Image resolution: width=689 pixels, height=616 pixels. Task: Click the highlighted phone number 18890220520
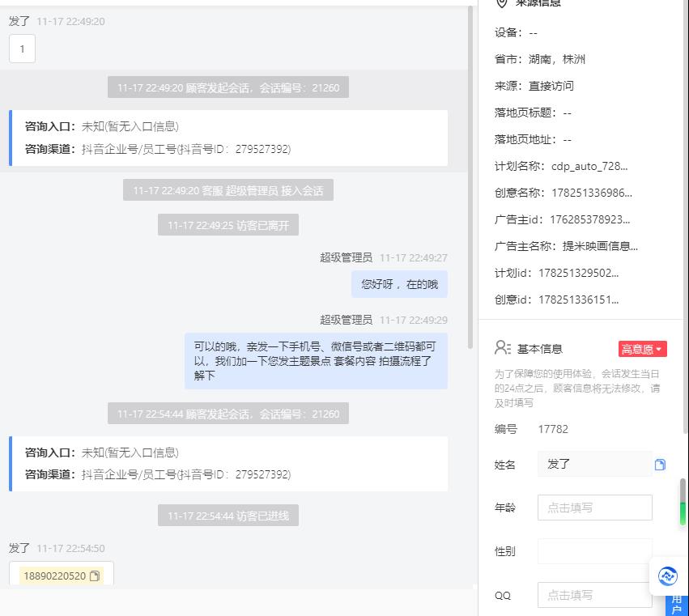click(54, 576)
